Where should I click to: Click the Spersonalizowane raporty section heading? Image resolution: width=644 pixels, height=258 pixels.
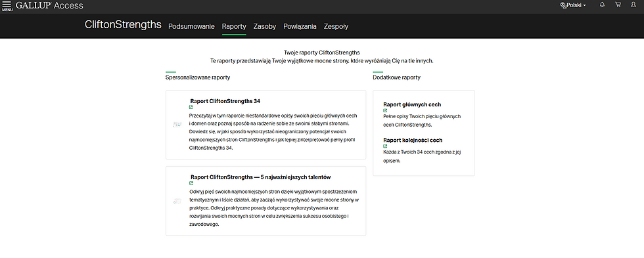click(x=198, y=77)
